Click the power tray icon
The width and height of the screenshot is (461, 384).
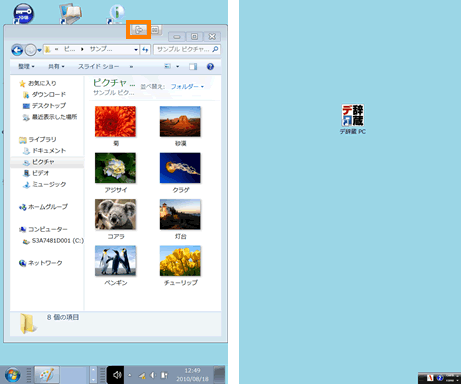click(164, 375)
